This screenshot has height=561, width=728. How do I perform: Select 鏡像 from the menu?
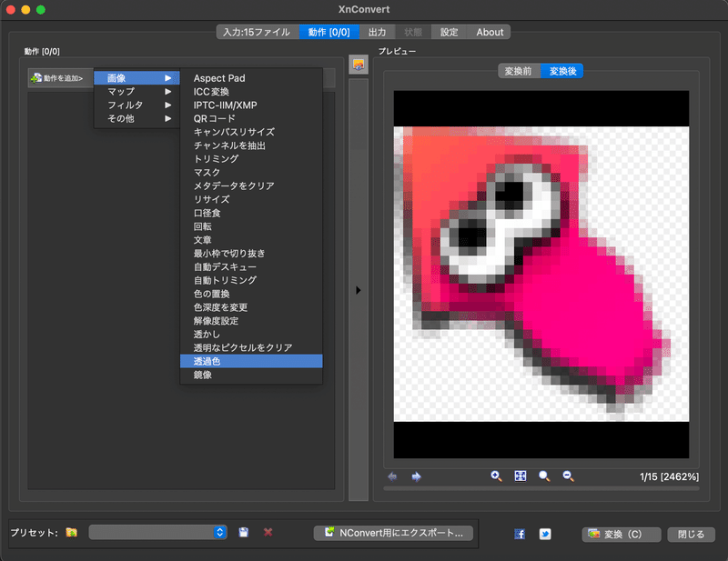pos(251,375)
